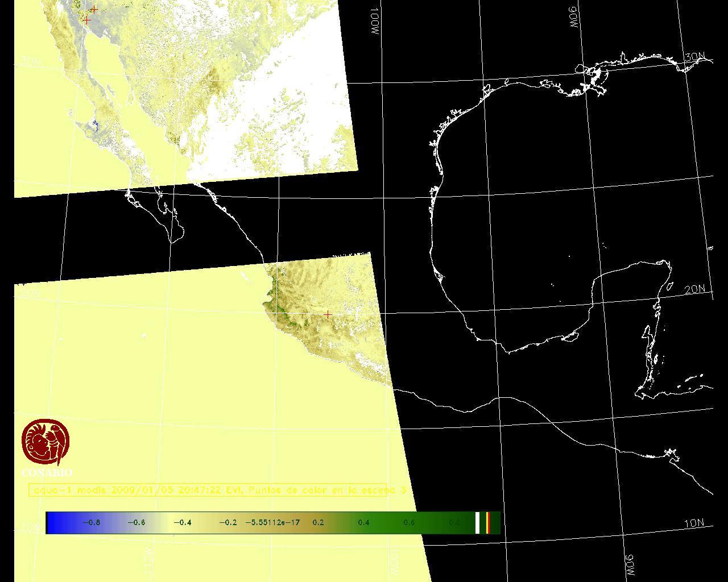Click the '100W' longitude label along the bottom edge
Viewport: 728px width, 582px height.
[x=394, y=561]
